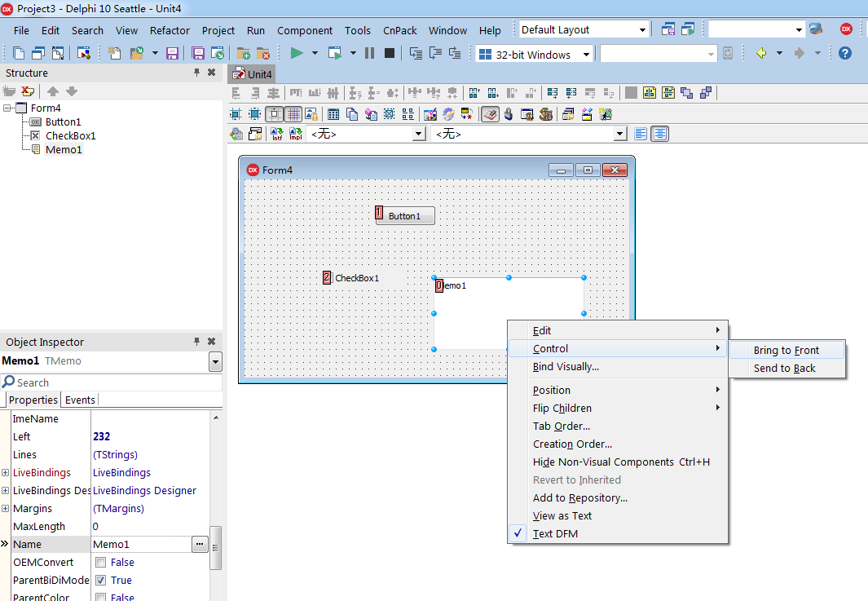Toggle center-align text toolbar button
This screenshot has width=868, height=601.
[x=660, y=134]
